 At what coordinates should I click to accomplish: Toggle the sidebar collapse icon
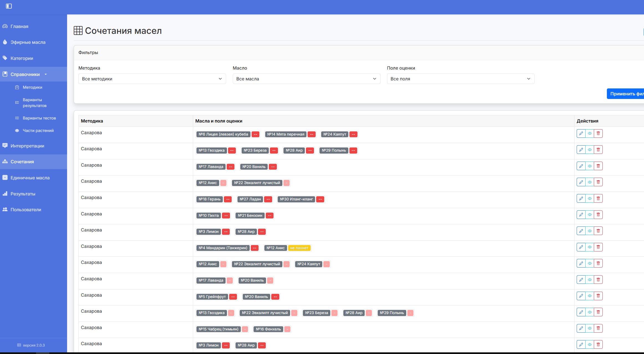pyautogui.click(x=9, y=6)
